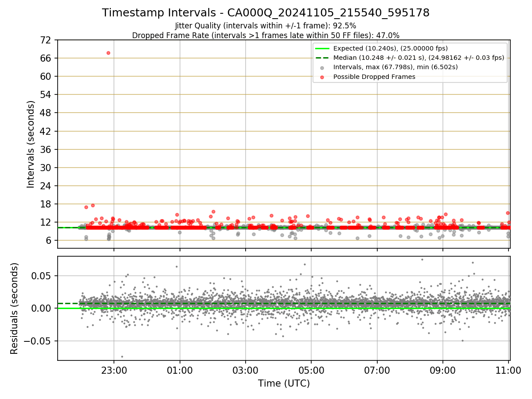Viewport: 532px width, 399px height.
Task: Click the solid green line sample beside 'Expected' legend entry
Action: (322, 48)
